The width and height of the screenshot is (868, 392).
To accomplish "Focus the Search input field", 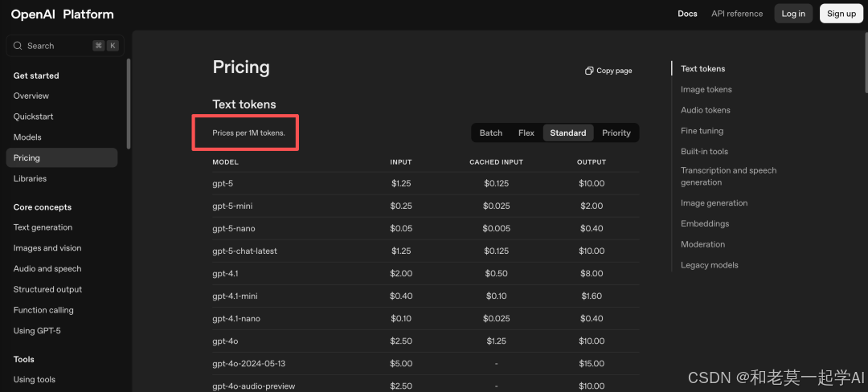I will pos(65,46).
